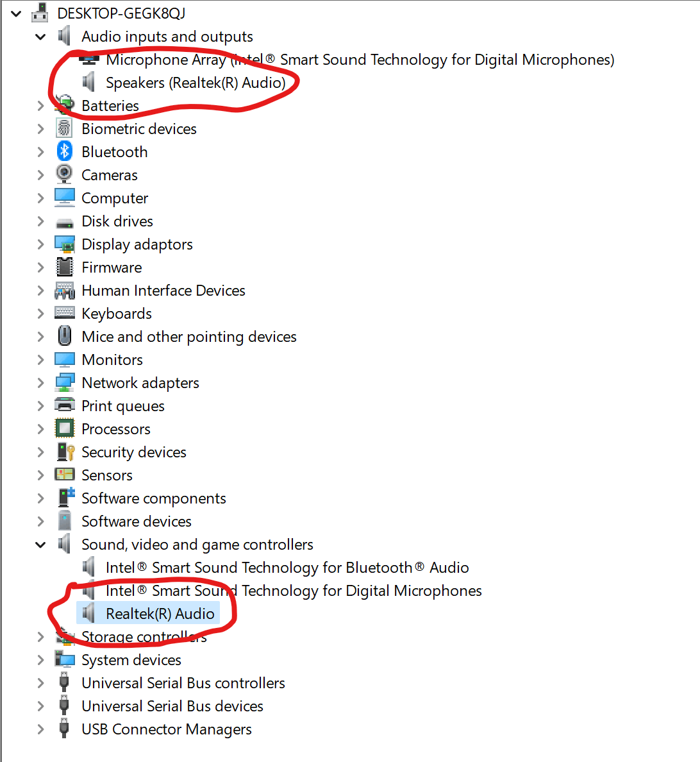This screenshot has width=700, height=762.
Task: Click the Cameras category icon
Action: (x=64, y=174)
